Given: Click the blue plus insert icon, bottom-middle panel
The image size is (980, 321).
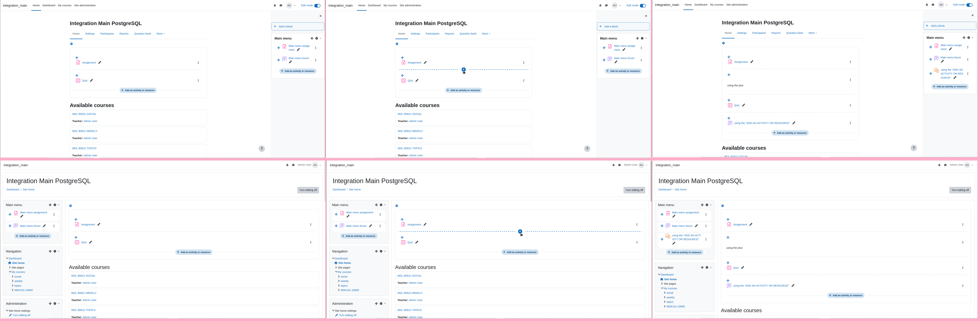Looking at the screenshot, I should click(520, 232).
